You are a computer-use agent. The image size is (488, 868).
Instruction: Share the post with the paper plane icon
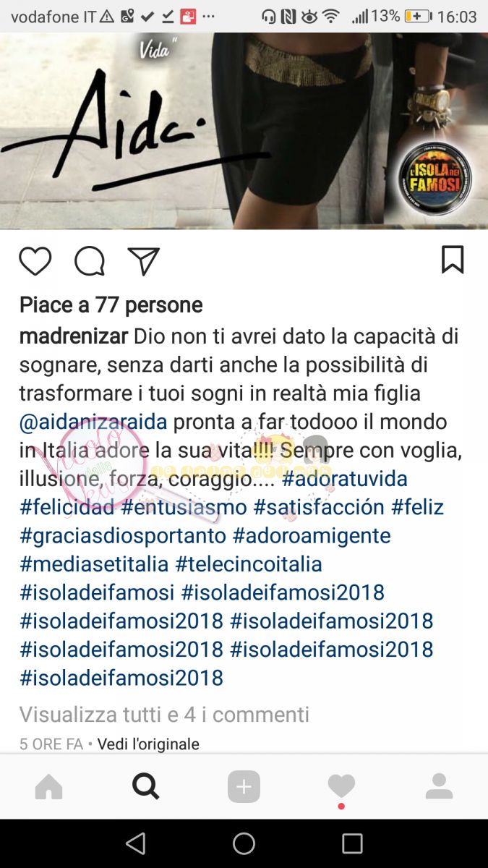pyautogui.click(x=143, y=261)
